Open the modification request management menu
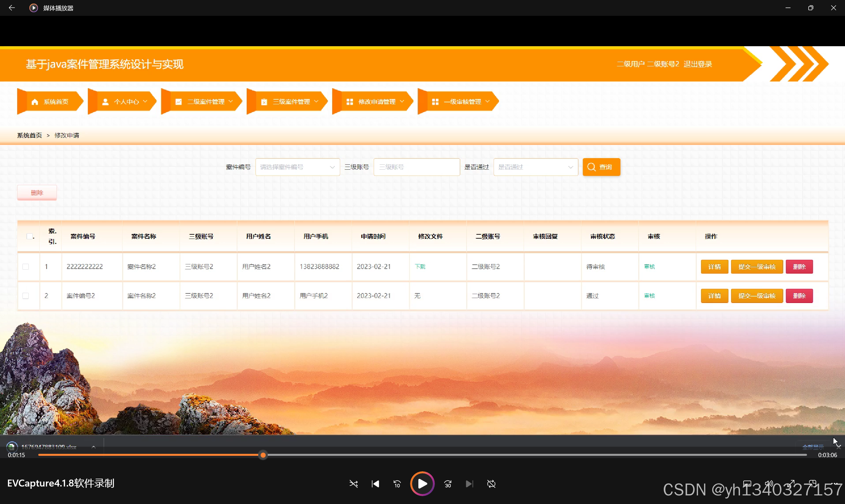This screenshot has height=504, width=845. tap(375, 102)
